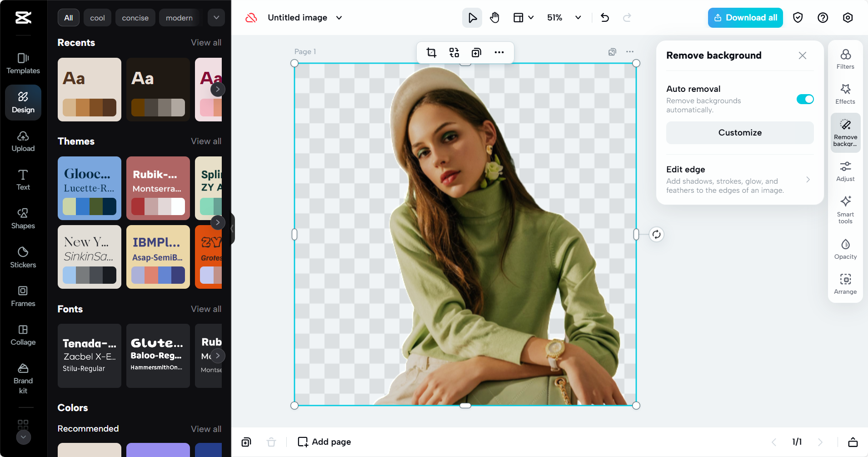This screenshot has height=457, width=868.
Task: Disable the Auto removal toggle
Action: [805, 99]
